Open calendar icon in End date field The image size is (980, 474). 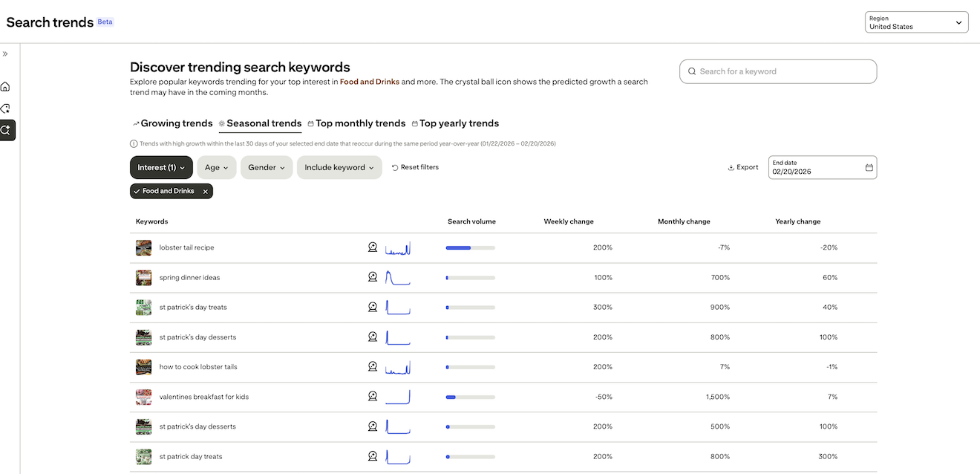click(869, 168)
